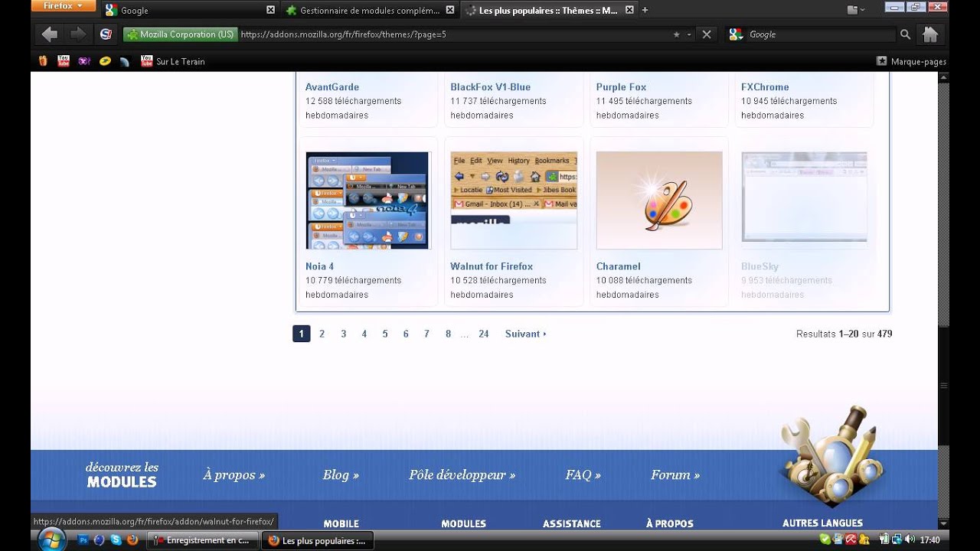Open Walnut for Firefox title link
The image size is (980, 551).
[x=492, y=266]
